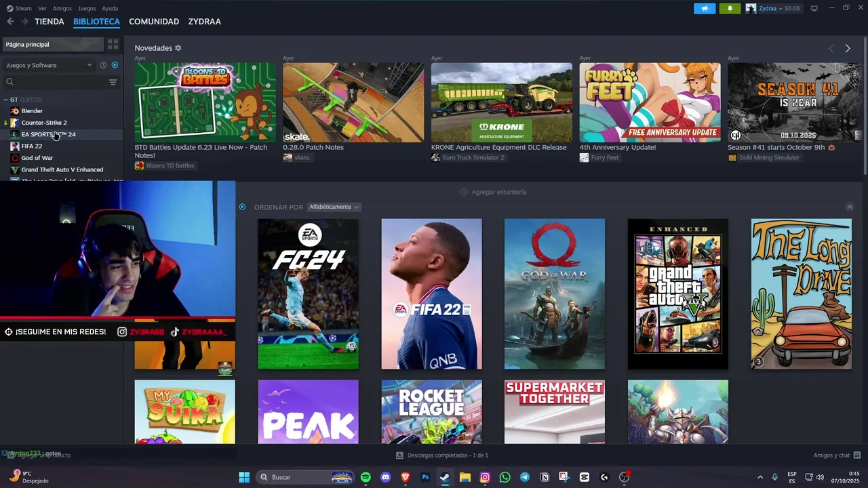Image resolution: width=868 pixels, height=488 pixels.
Task: Open the Supermarket Together cover
Action: click(x=555, y=412)
